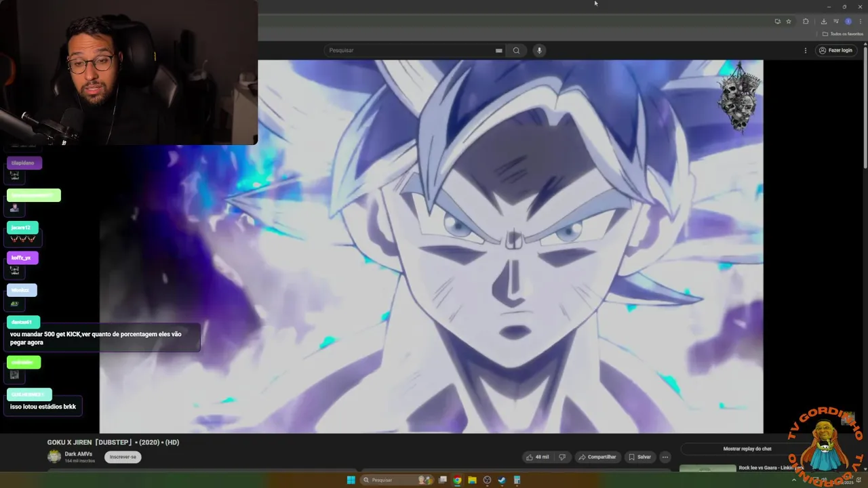This screenshot has width=868, height=488.
Task: Dislike the video with thumbs-down icon
Action: coord(561,457)
